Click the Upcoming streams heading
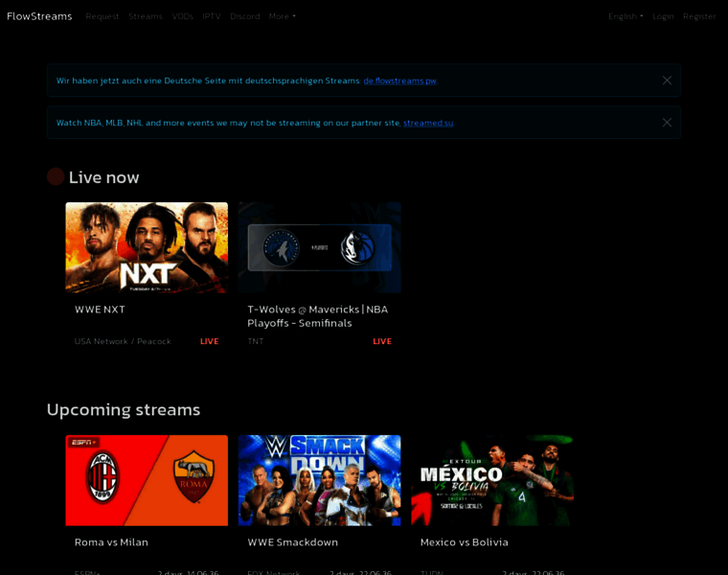The width and height of the screenshot is (728, 575). click(x=124, y=409)
